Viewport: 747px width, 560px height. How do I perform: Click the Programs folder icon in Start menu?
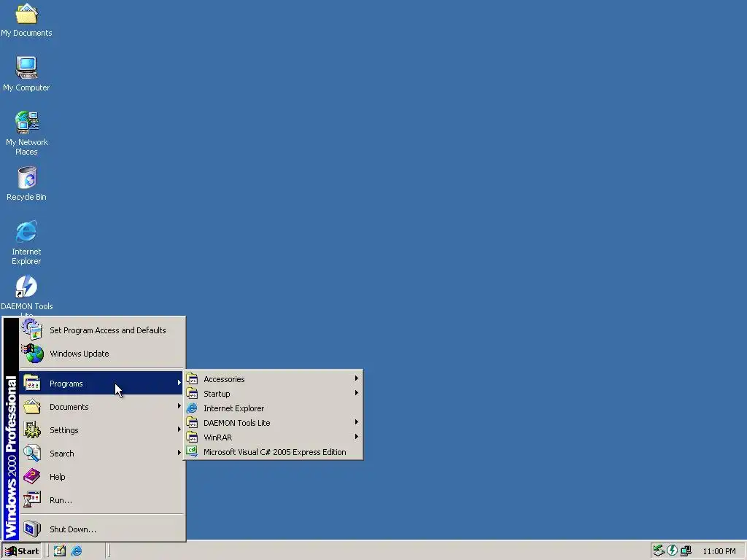pyautogui.click(x=32, y=383)
